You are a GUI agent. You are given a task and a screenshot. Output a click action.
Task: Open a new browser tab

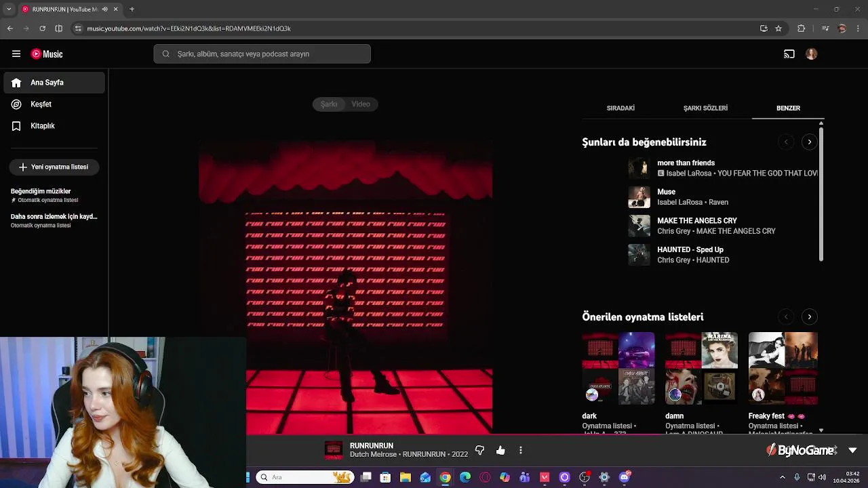click(132, 9)
